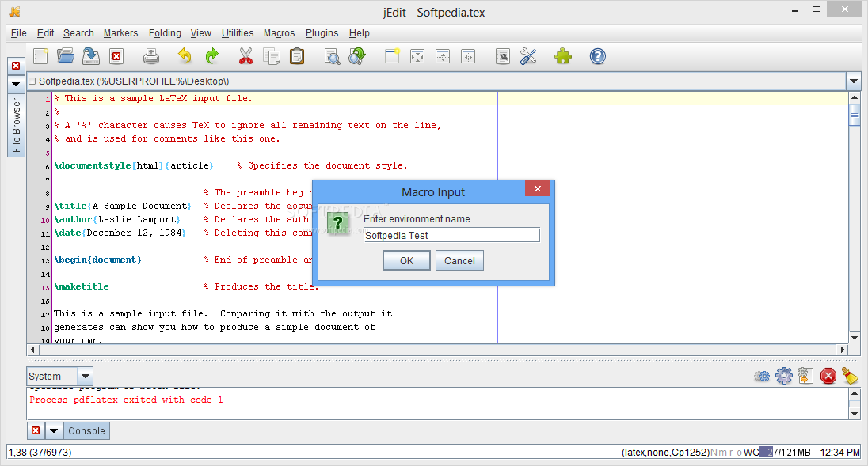Image resolution: width=868 pixels, height=466 pixels.
Task: Click the (latex,none,Cp1252) mode status text
Action: tap(665, 453)
